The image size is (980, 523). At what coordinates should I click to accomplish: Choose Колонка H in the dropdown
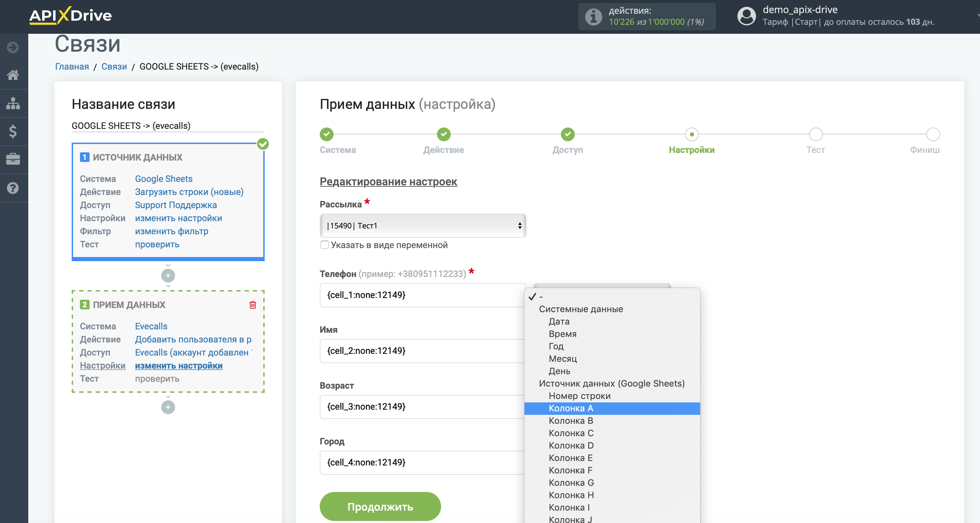point(612,495)
